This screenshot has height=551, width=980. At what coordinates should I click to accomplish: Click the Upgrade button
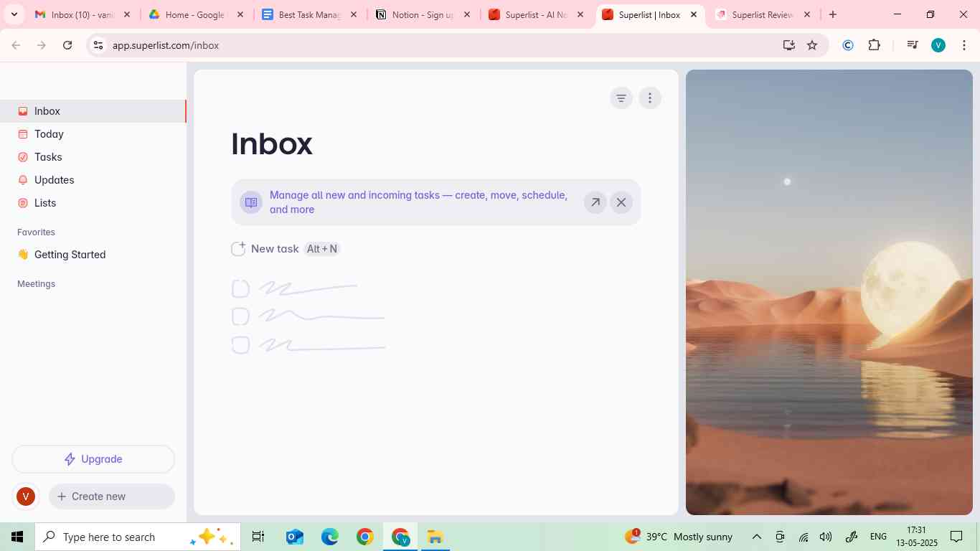coord(93,459)
